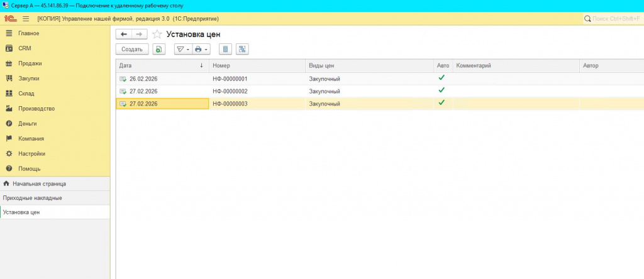Click the Помощь question mark icon
The height and width of the screenshot is (279, 644).
pyautogui.click(x=9, y=168)
